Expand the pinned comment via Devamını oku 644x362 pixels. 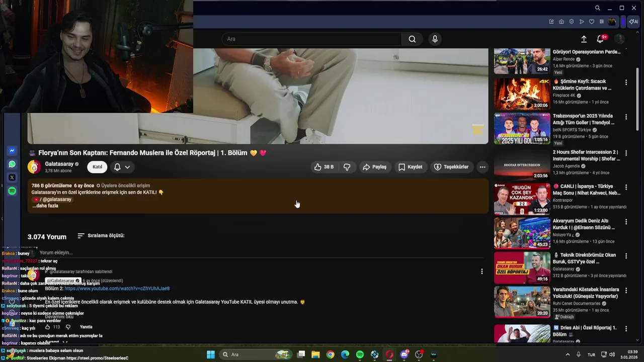(59, 317)
